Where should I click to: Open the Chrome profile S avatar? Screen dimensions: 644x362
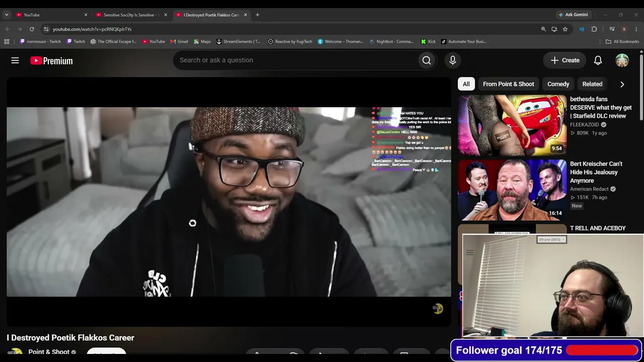coord(624,29)
